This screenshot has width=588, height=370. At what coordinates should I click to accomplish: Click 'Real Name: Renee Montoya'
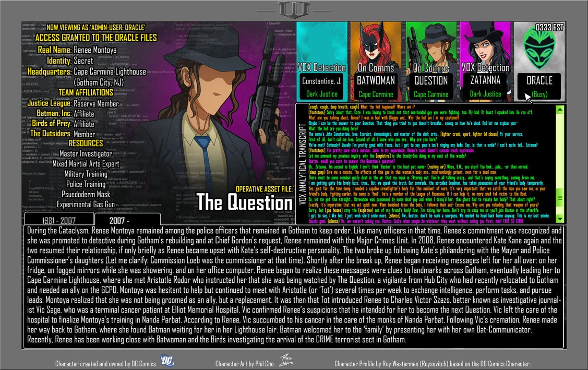77,50
